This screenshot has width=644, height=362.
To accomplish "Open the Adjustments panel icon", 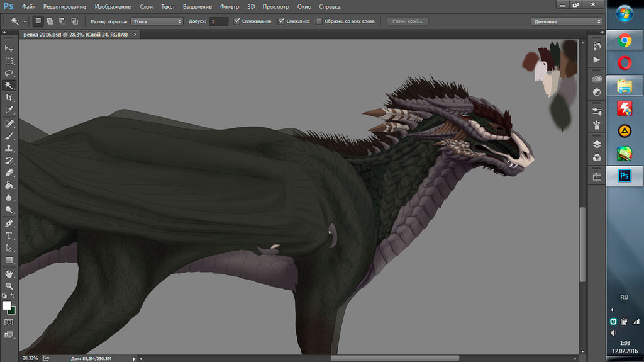I will [597, 92].
